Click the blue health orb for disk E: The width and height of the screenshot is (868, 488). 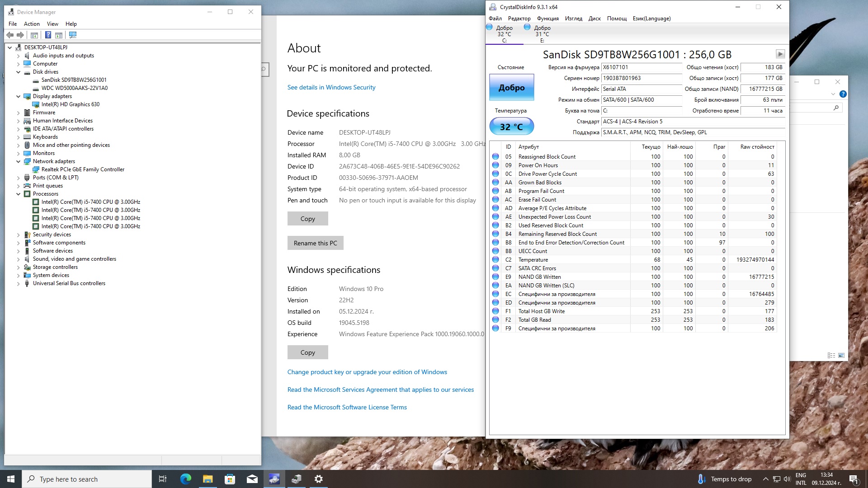pos(527,27)
